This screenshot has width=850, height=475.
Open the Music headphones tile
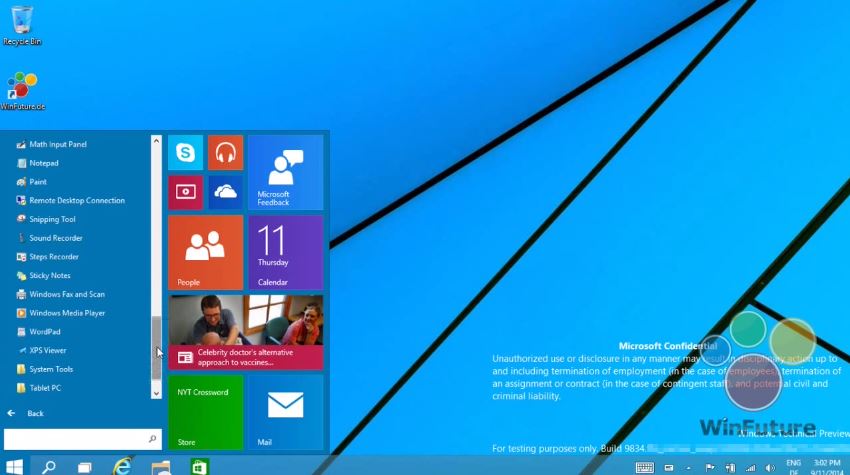[x=226, y=152]
